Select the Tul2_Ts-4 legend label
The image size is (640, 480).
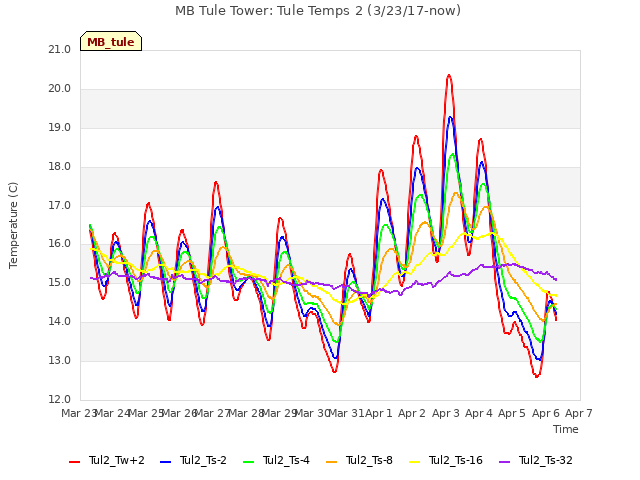click(286, 460)
